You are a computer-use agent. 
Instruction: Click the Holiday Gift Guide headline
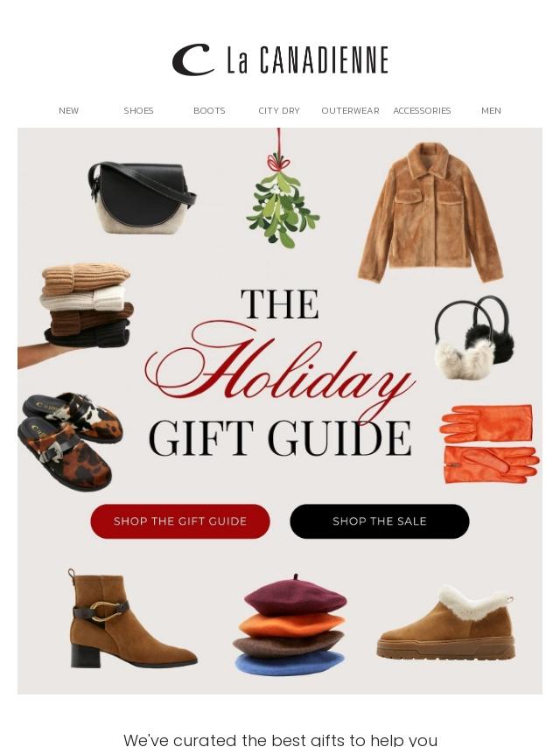pyautogui.click(x=280, y=373)
